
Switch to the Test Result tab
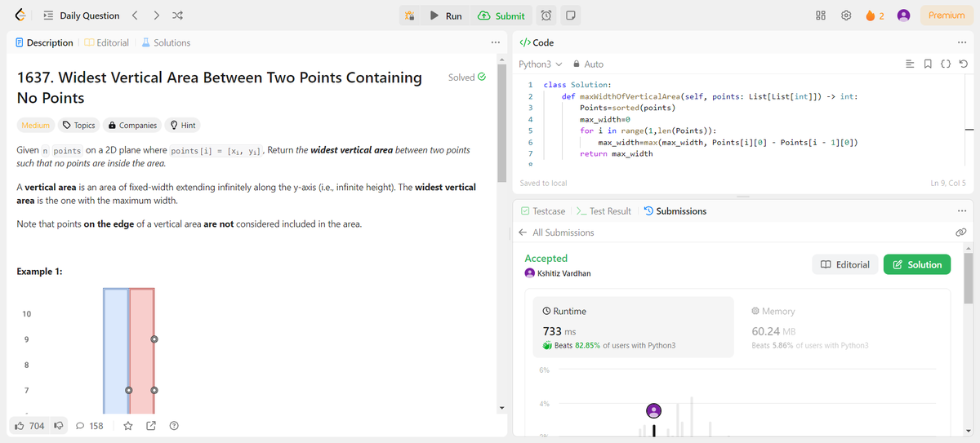click(x=604, y=211)
